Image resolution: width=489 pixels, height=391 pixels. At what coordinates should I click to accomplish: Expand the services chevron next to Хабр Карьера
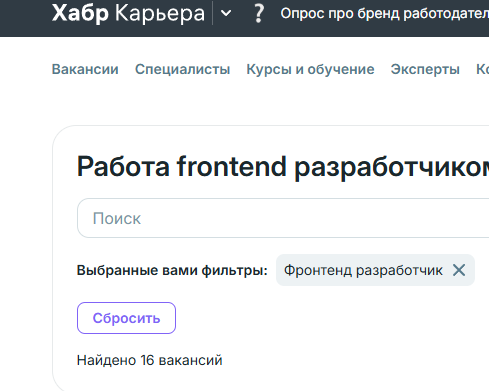tap(226, 13)
